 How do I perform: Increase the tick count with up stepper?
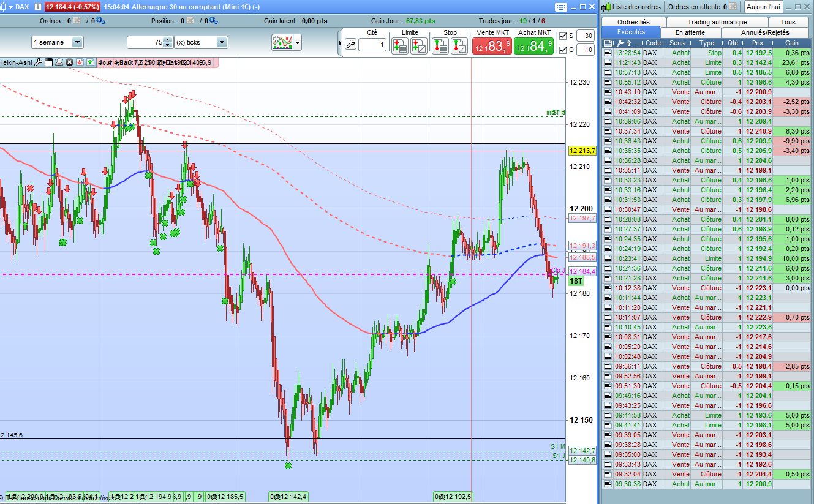pos(168,40)
